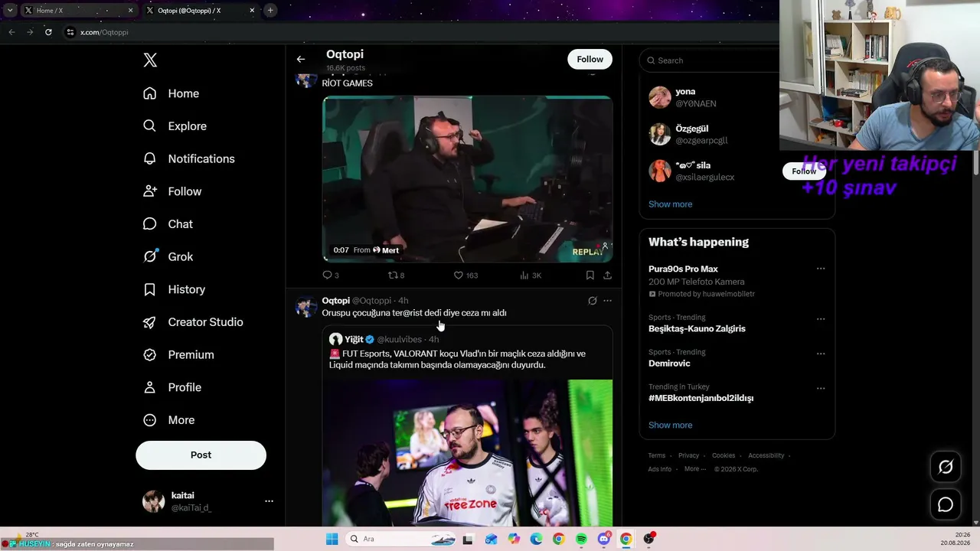The image size is (980, 551).
Task: Open Grok in the sidebar
Action: [168, 257]
